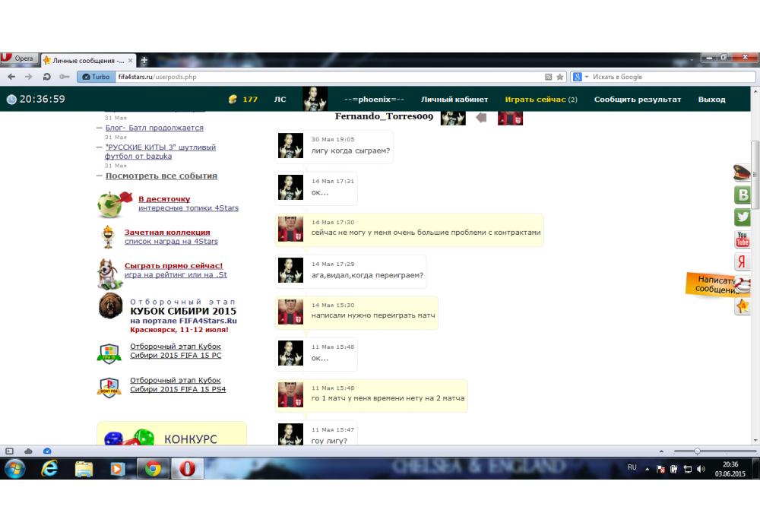This screenshot has width=760, height=532.
Task: Click the Twitter bird sidebar icon
Action: coord(743,217)
